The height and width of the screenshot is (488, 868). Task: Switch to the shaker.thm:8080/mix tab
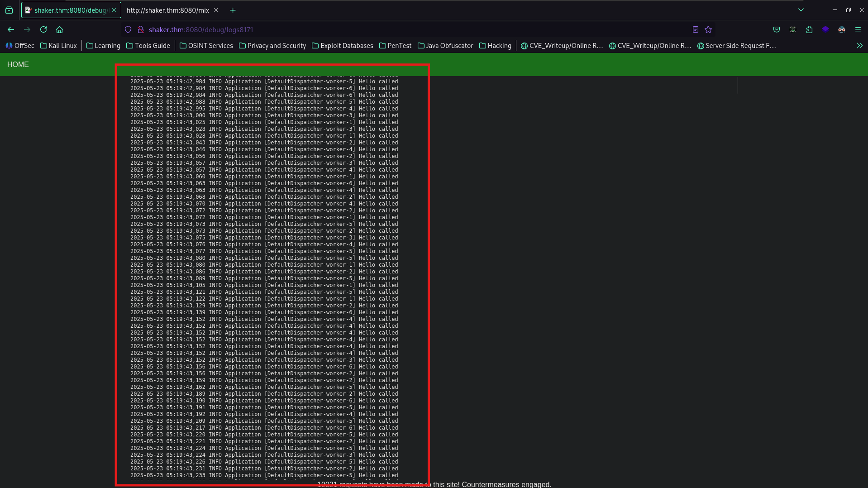(x=168, y=10)
